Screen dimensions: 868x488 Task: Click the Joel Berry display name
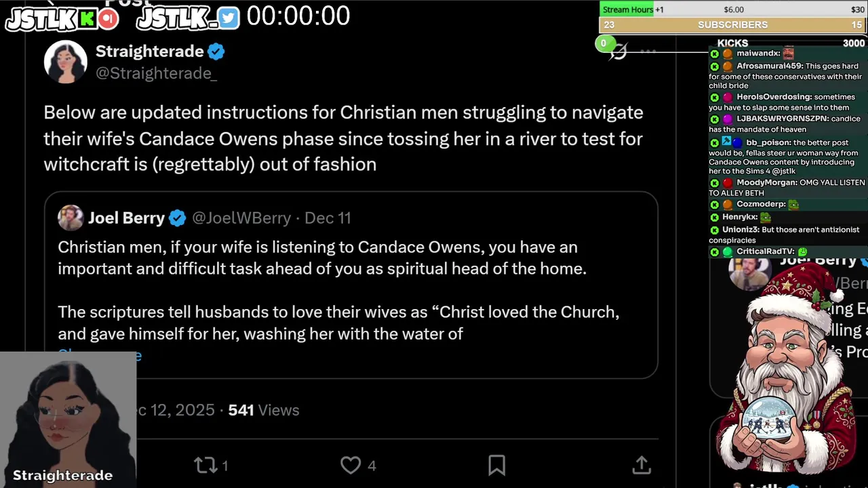point(126,218)
